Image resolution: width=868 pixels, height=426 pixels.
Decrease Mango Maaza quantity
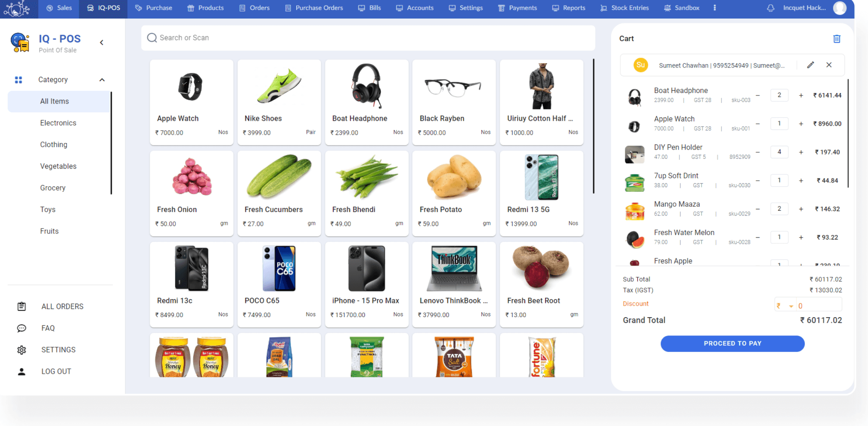click(758, 209)
